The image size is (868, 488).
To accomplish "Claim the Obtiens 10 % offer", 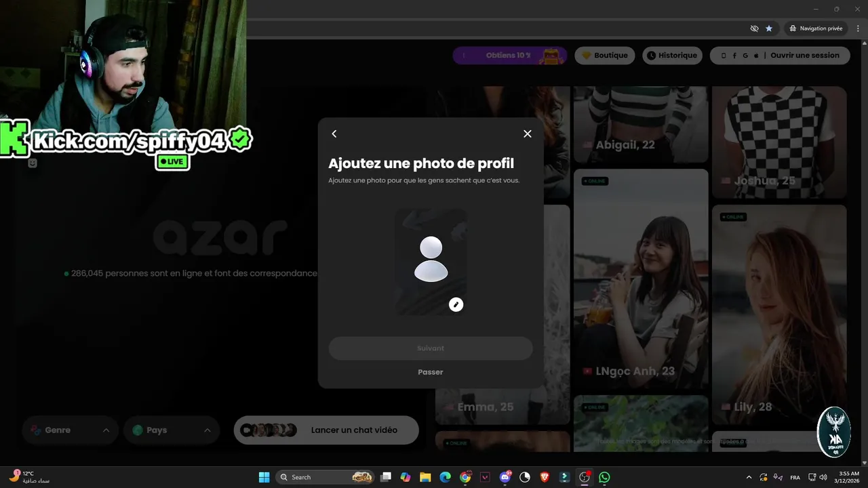I will 510,56.
